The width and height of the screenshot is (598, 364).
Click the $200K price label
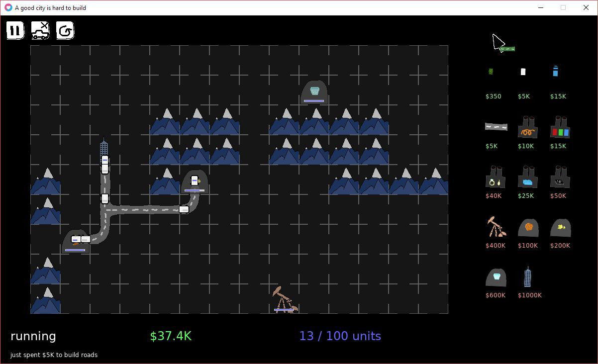coord(560,246)
